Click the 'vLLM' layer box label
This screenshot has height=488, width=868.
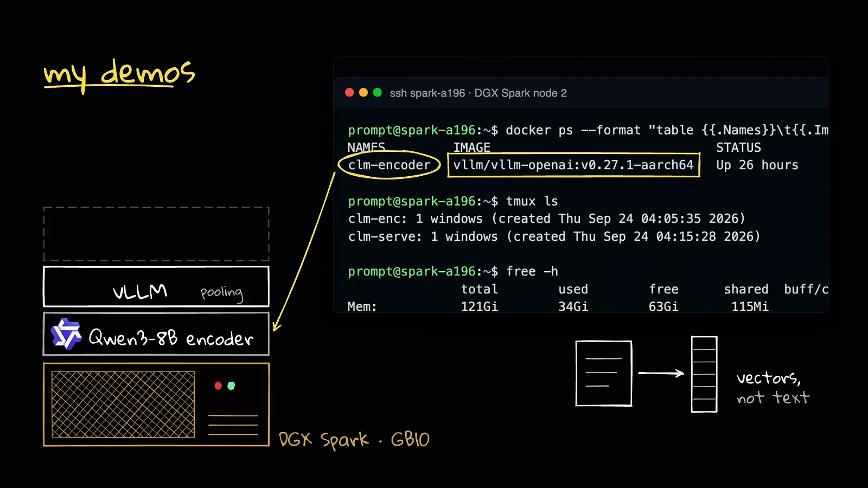click(140, 292)
